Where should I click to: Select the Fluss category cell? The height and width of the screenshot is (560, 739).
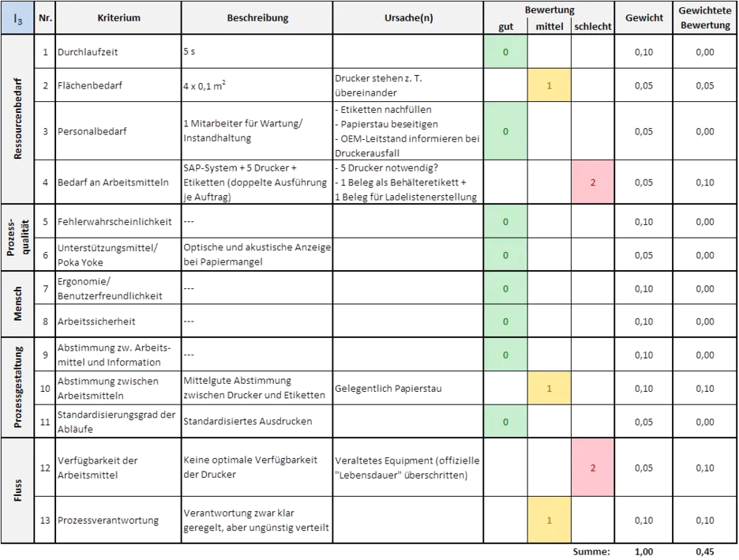click(x=17, y=488)
